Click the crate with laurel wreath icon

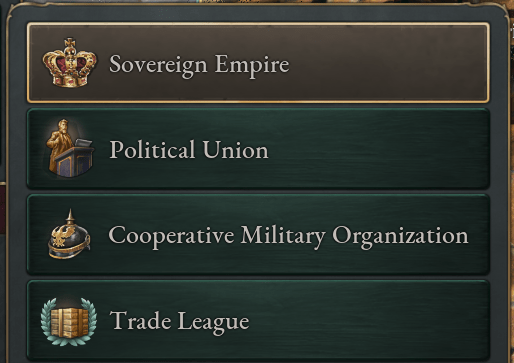coord(69,321)
